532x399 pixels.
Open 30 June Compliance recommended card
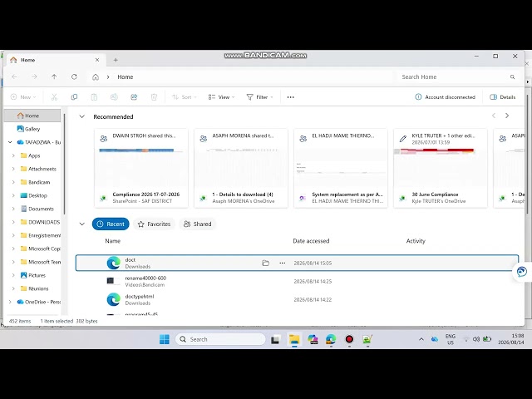pyautogui.click(x=441, y=168)
